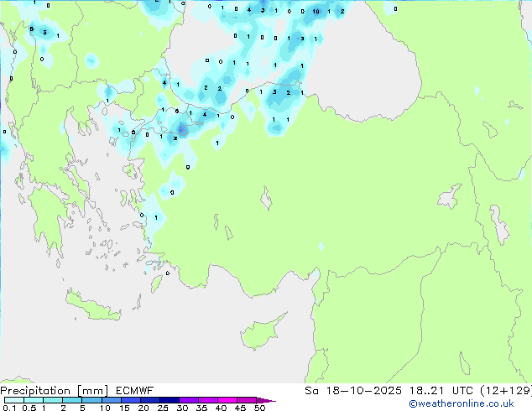
Task: Select the 25–30 mm navy swatch
Action: click(x=170, y=400)
